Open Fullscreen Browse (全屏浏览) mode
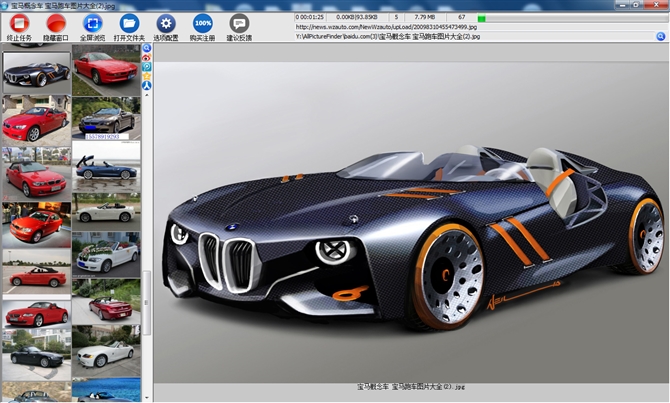This screenshot has height=403, width=670. point(92,22)
